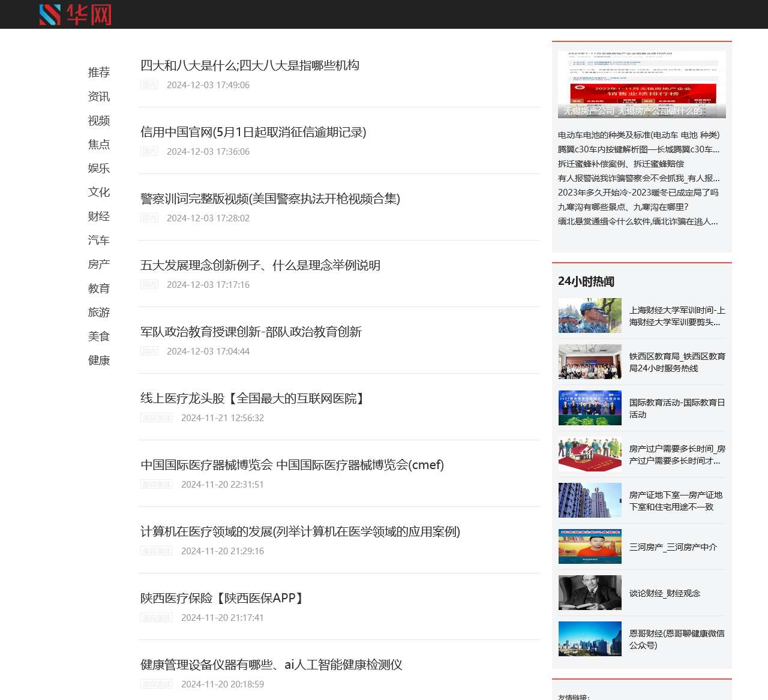
Task: Click the 上海财经大学军训 thumbnail image
Action: click(x=590, y=316)
